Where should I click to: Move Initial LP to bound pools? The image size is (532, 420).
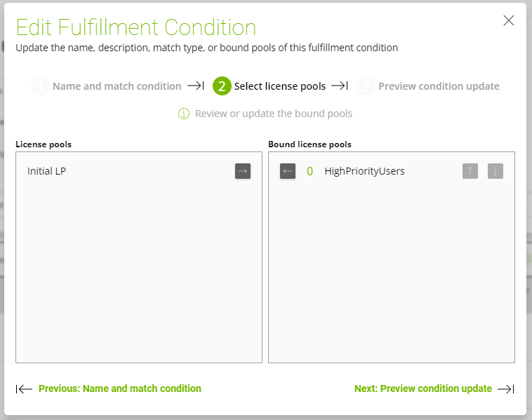243,171
